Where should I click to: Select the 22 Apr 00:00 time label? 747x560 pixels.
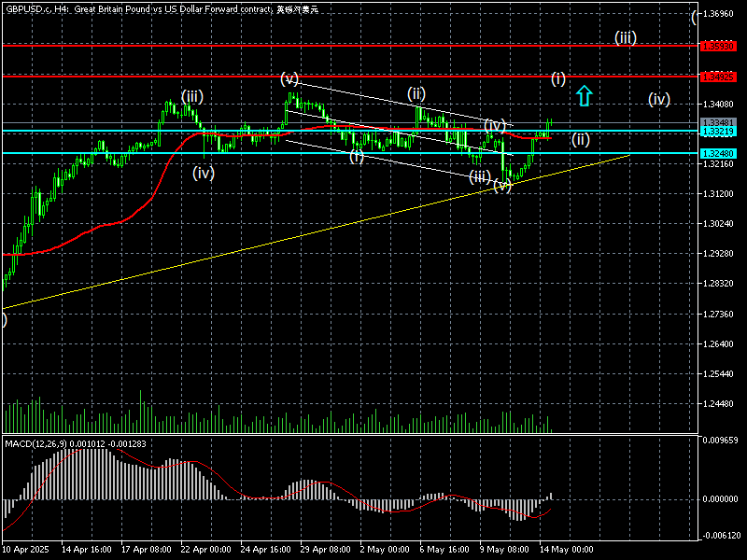click(206, 550)
